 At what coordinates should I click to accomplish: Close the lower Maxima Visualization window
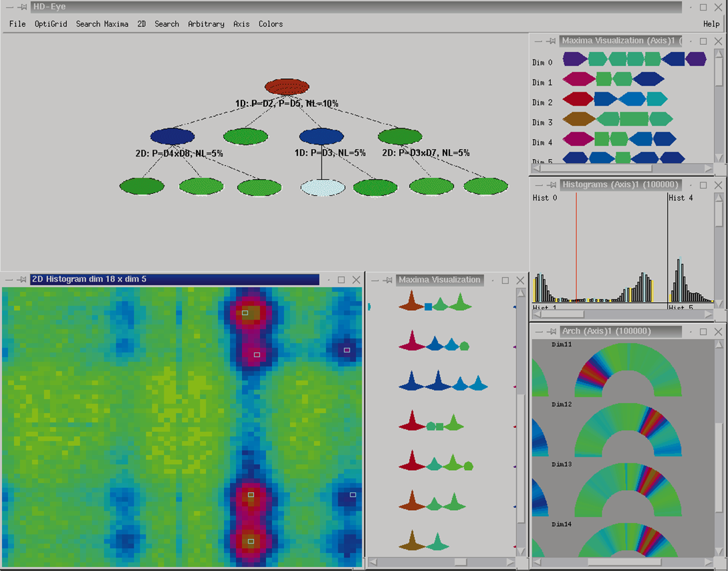coord(521,280)
